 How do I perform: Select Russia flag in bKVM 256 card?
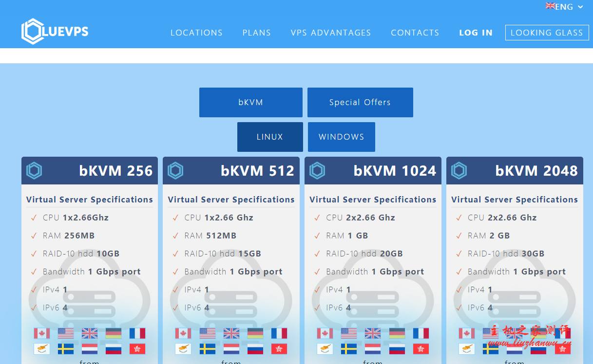point(114,349)
